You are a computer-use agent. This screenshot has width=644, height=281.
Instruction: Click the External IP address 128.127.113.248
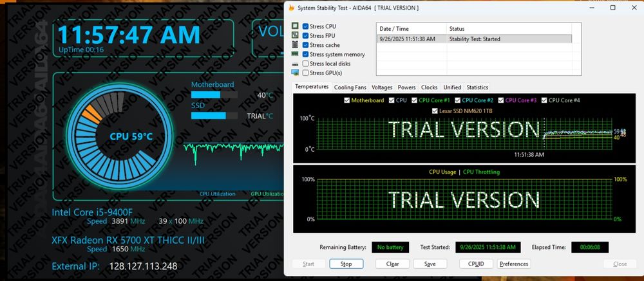(x=143, y=266)
